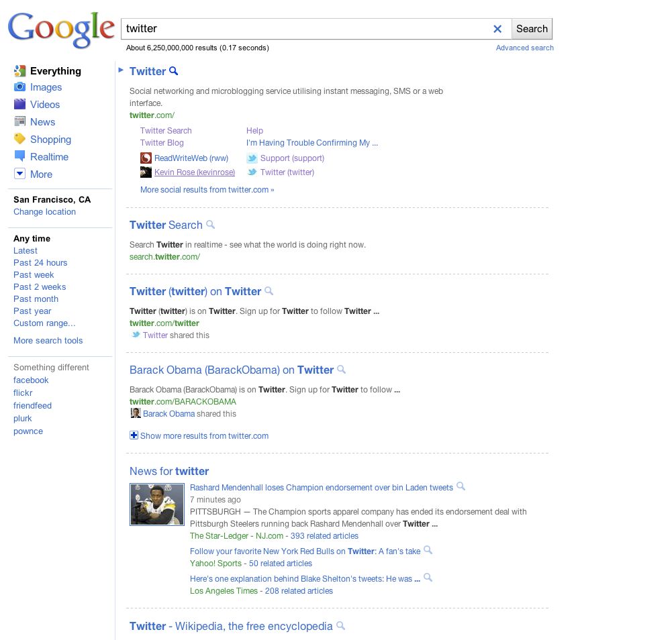The width and height of the screenshot is (672, 640).
Task: Select the Everything search category
Action: pyautogui.click(x=55, y=71)
